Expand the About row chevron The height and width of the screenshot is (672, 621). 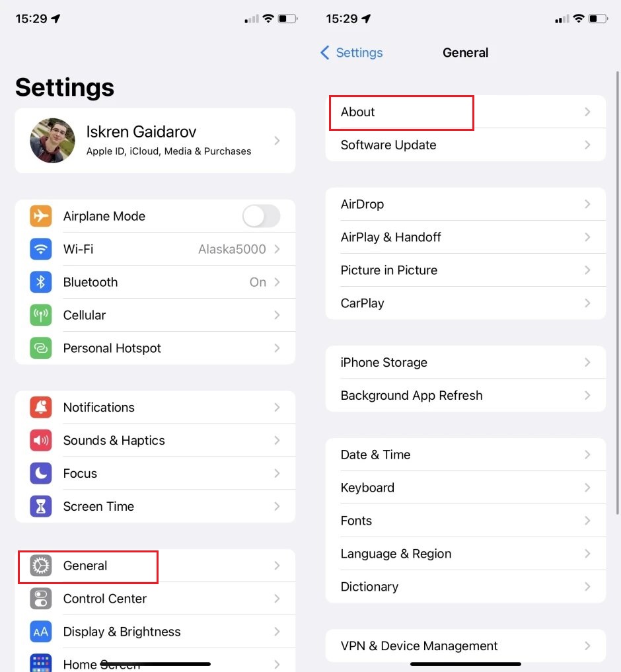(x=587, y=112)
